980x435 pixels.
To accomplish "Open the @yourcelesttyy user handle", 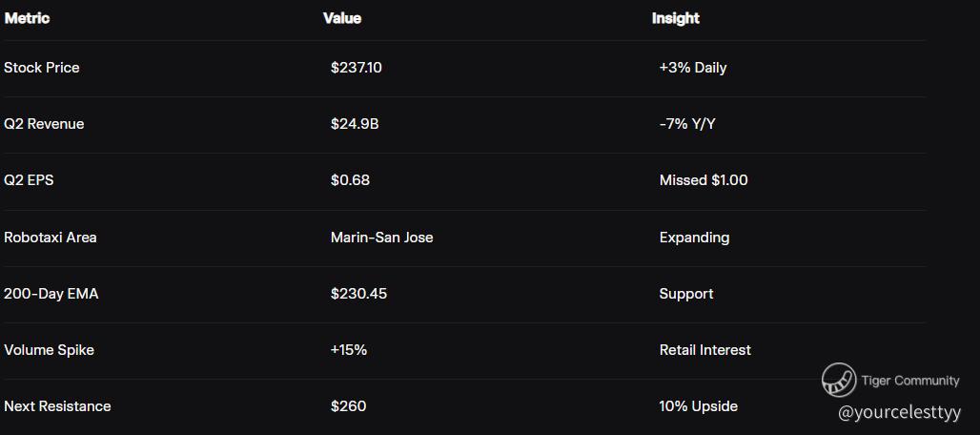I will point(900,413).
